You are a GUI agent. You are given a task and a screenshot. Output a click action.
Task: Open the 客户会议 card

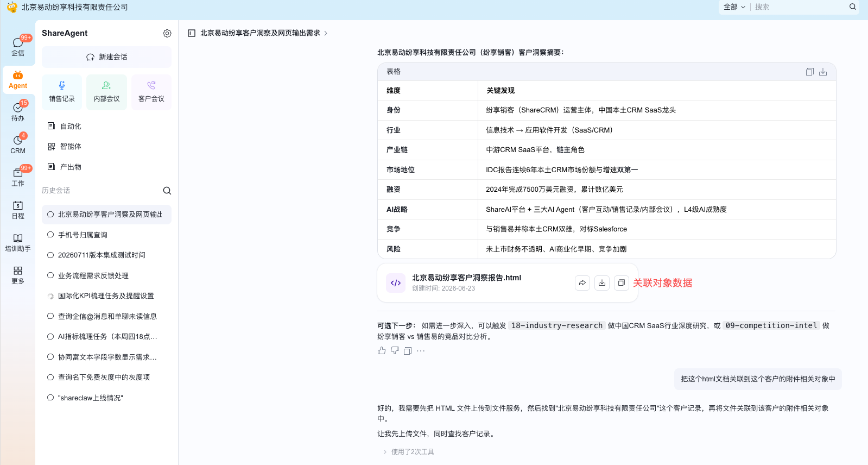[151, 92]
